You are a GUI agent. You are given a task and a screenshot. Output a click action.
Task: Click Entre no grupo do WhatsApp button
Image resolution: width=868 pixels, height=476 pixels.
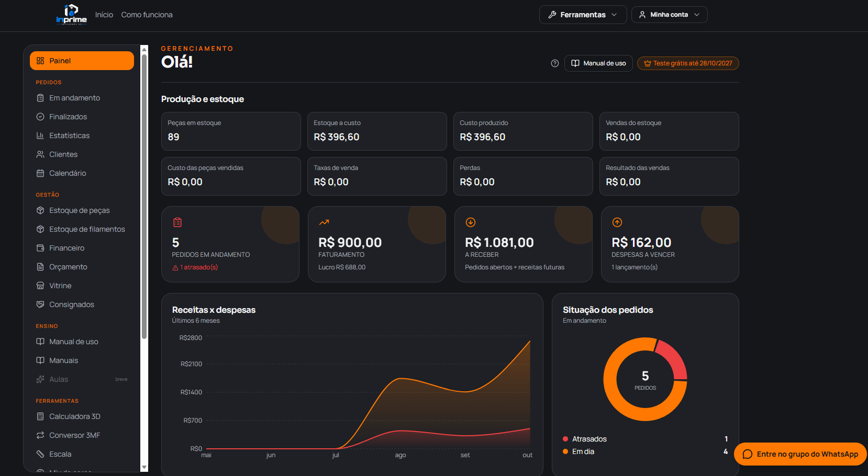[800, 454]
